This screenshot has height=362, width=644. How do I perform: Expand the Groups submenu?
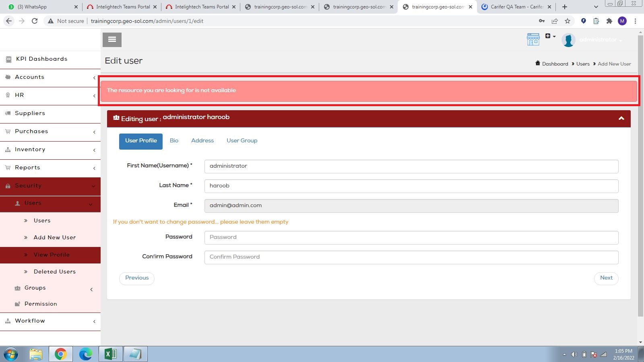[x=50, y=288]
